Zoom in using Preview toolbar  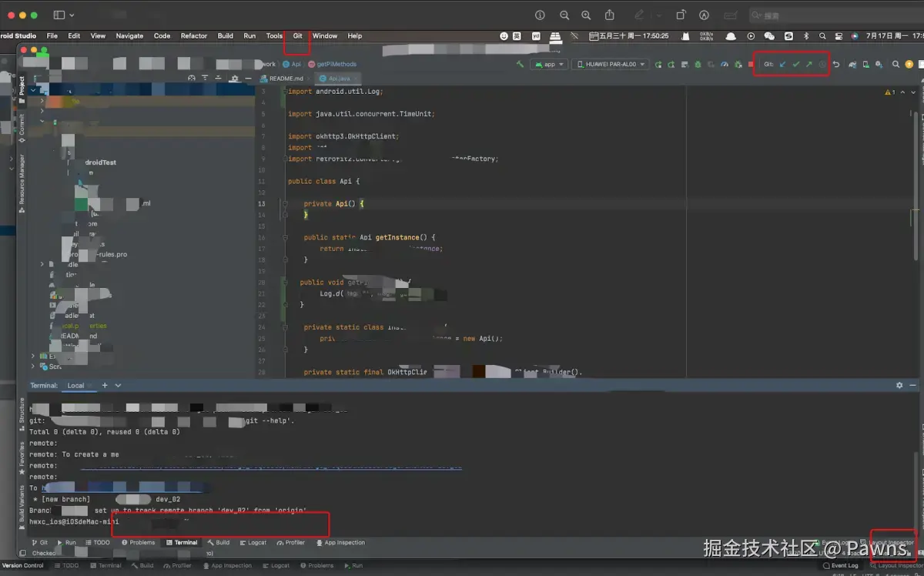tap(586, 15)
